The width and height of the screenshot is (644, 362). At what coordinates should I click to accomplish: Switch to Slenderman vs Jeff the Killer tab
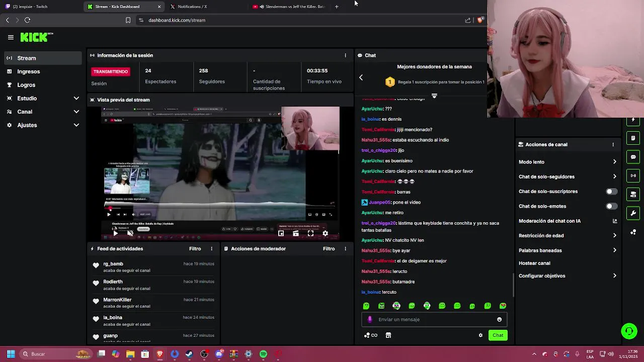click(x=288, y=7)
